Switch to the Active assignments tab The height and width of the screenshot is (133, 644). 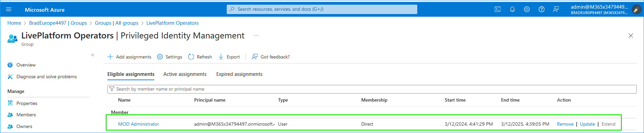pos(185,74)
